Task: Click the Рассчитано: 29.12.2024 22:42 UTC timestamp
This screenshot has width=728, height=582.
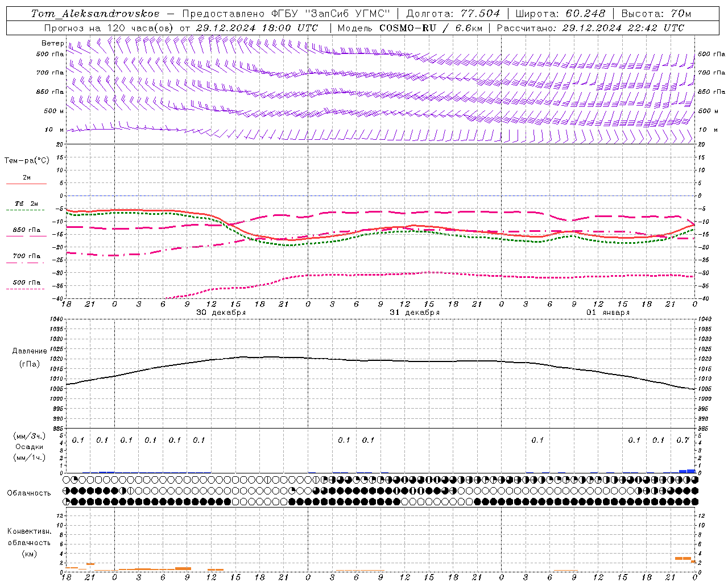Action: tap(590, 28)
